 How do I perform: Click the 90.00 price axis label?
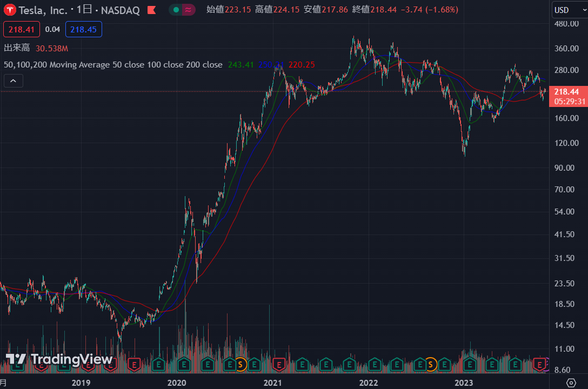pos(564,168)
